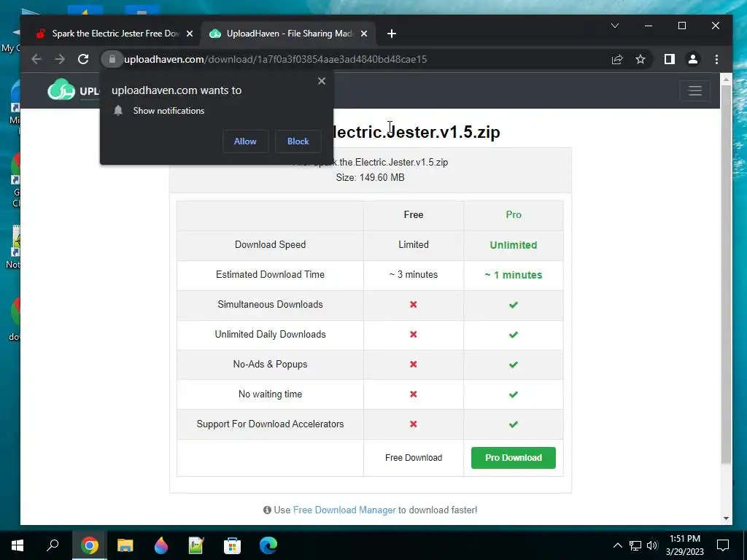Open site info via the lock icon
Image resolution: width=747 pixels, height=560 pixels.
[x=112, y=59]
